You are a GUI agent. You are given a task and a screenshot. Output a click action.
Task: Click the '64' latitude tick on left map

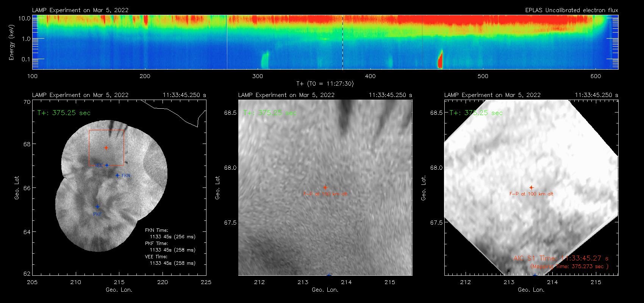tap(27, 232)
